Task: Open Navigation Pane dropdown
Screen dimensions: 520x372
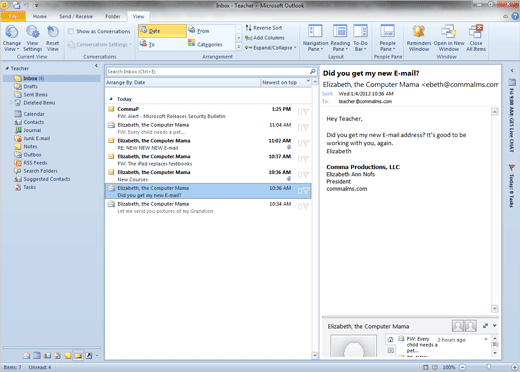Action: 315,38
